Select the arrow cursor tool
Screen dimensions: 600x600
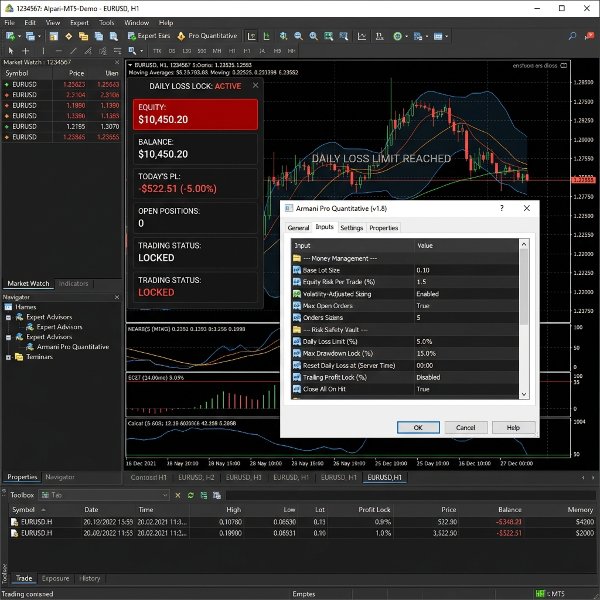[11, 51]
